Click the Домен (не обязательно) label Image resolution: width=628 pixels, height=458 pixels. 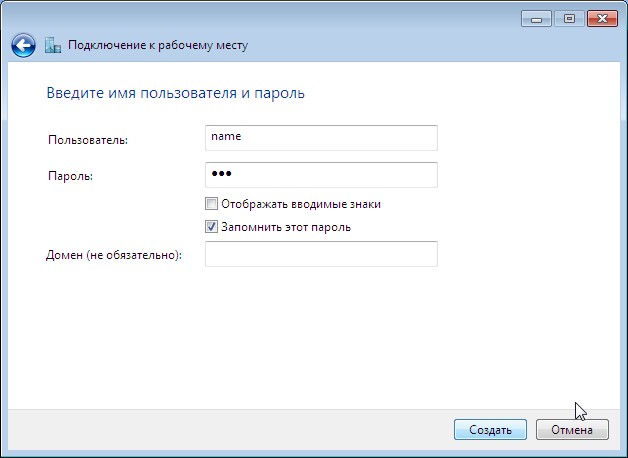[114, 255]
